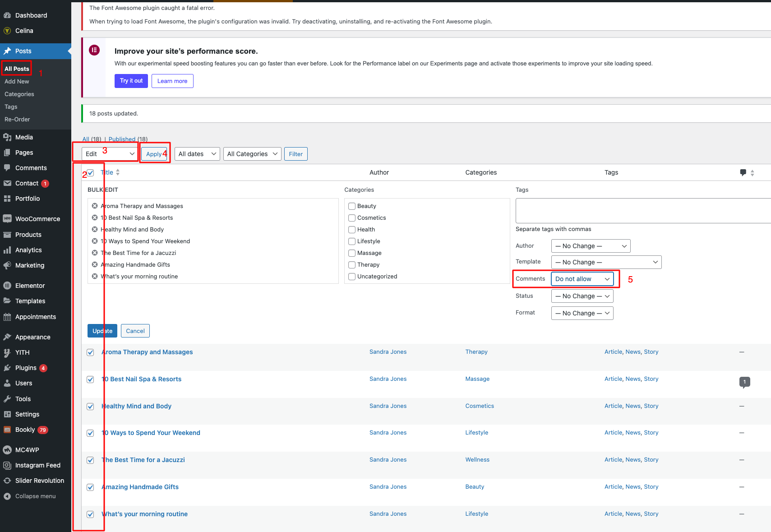The image size is (771, 532).
Task: Open Pages from the sidebar
Action: click(x=24, y=153)
